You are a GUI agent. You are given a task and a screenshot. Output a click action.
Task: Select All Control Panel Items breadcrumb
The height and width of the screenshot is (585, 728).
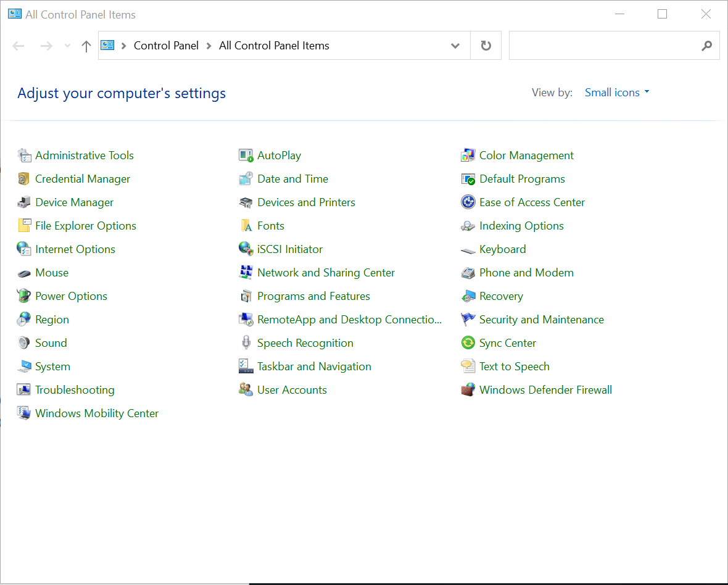(x=274, y=46)
